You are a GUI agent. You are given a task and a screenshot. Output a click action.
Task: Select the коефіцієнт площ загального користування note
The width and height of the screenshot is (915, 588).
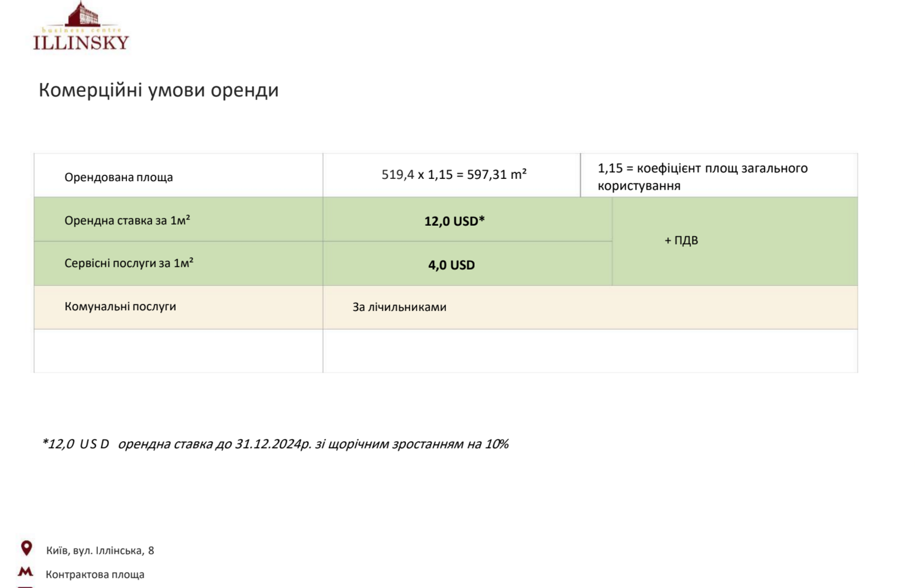point(702,177)
